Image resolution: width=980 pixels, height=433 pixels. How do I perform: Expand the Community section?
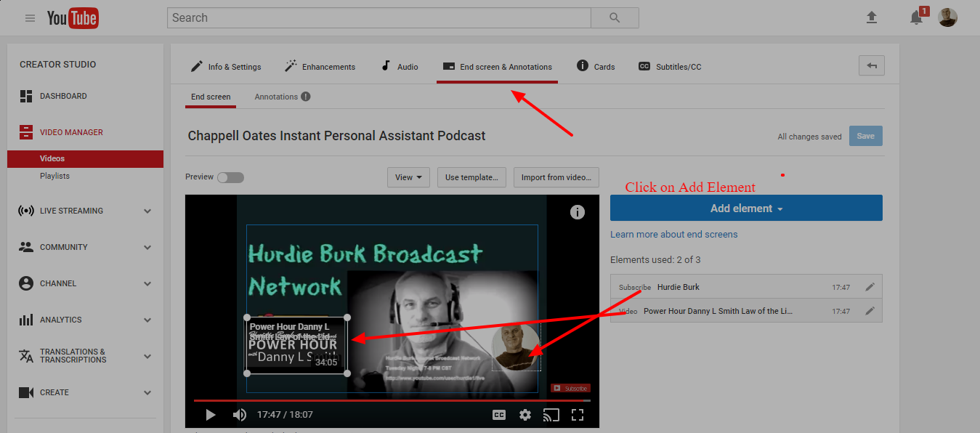[x=147, y=248]
